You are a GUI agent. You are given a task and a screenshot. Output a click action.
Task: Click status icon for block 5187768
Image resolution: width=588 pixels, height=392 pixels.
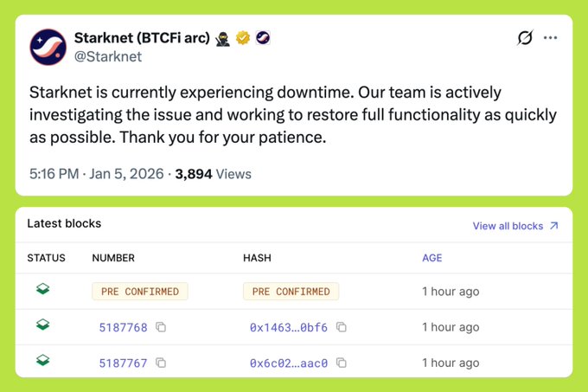[x=42, y=326]
